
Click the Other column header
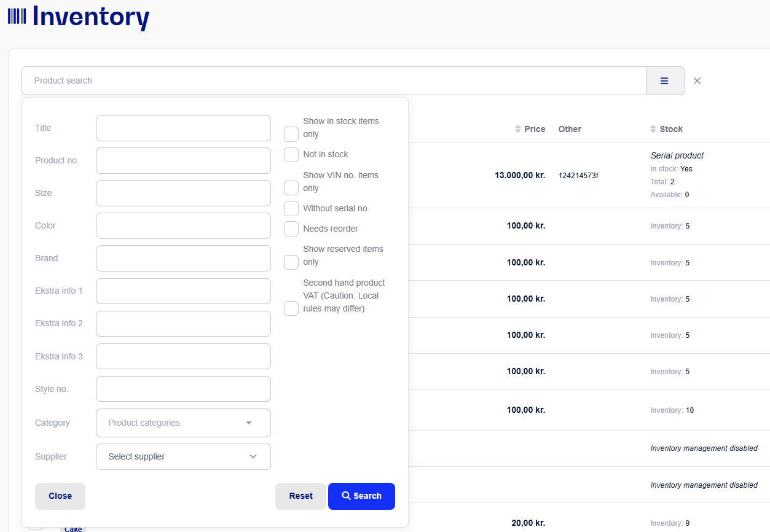point(570,129)
